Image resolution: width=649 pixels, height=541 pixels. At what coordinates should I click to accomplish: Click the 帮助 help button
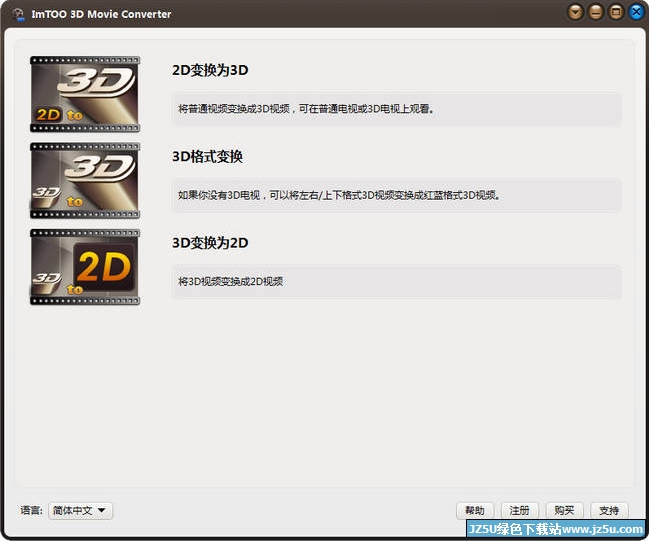[475, 510]
